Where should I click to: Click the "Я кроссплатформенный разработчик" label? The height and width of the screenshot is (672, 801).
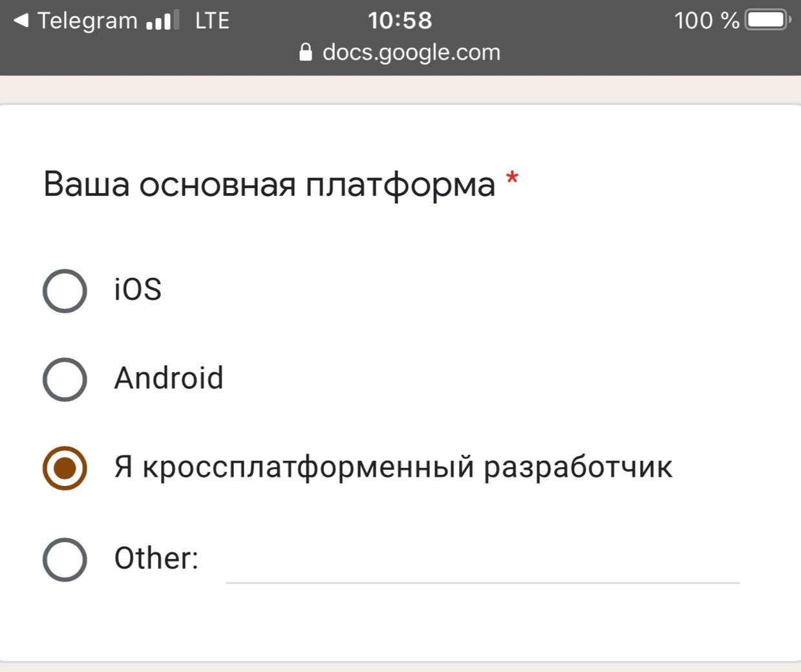click(x=393, y=467)
